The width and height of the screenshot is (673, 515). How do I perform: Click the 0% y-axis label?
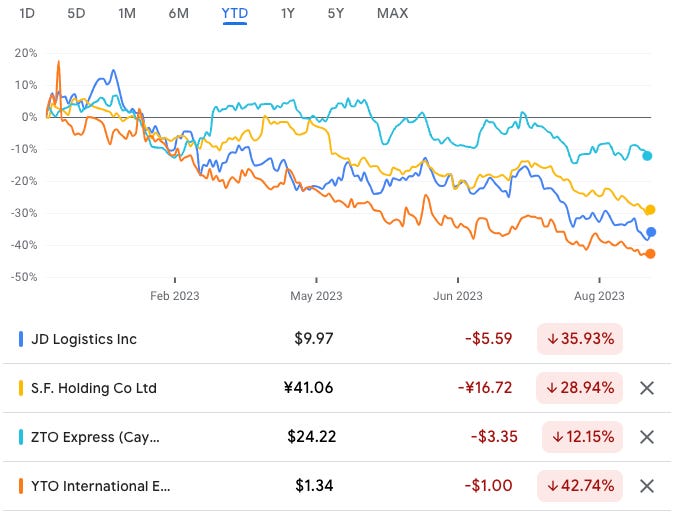click(x=29, y=117)
